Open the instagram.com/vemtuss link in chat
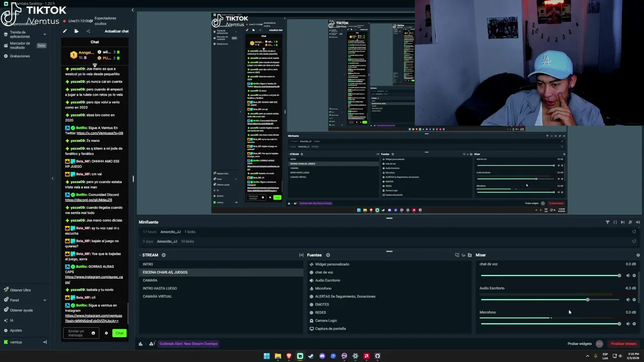The width and height of the screenshot is (644, 362). pos(94,318)
